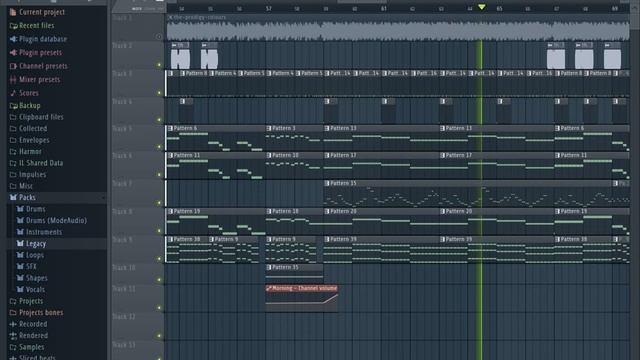This screenshot has width=640, height=360.
Task: Expand the Collected folder
Action: pos(13,129)
